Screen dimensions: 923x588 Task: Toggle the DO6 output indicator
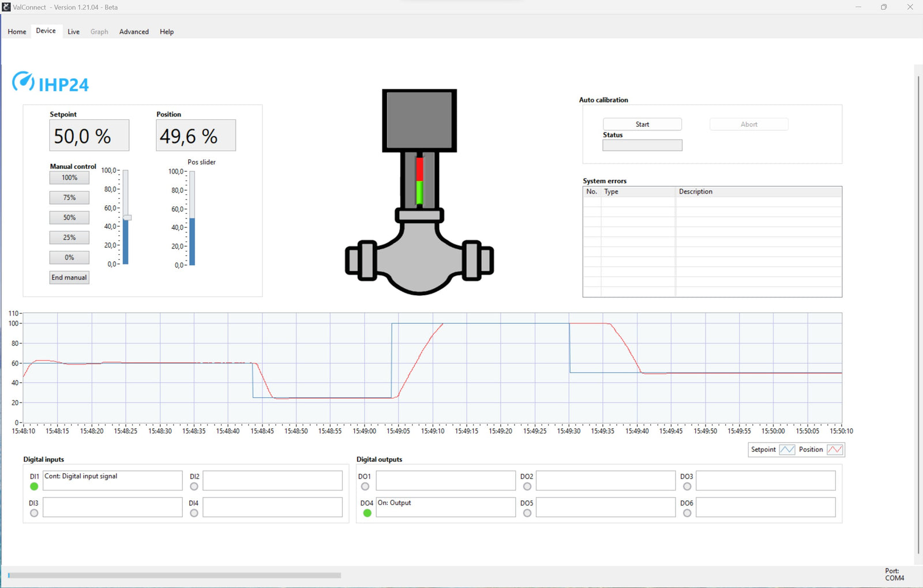tap(686, 513)
